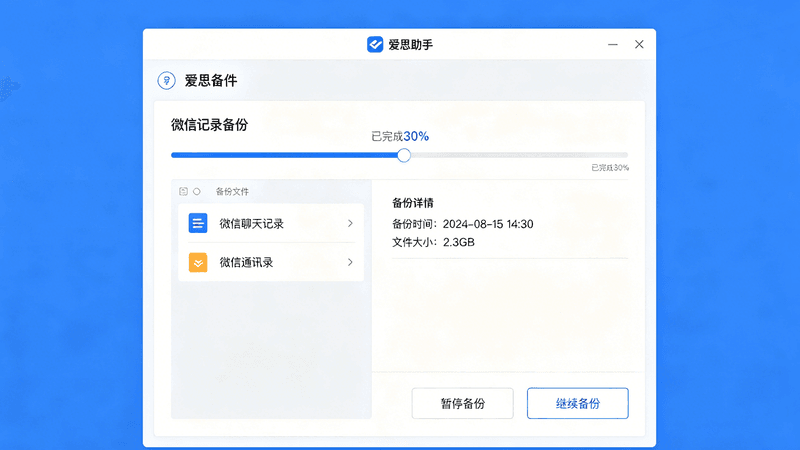Close the 爱思助手 window
Image resolution: width=800 pixels, height=450 pixels.
[639, 44]
